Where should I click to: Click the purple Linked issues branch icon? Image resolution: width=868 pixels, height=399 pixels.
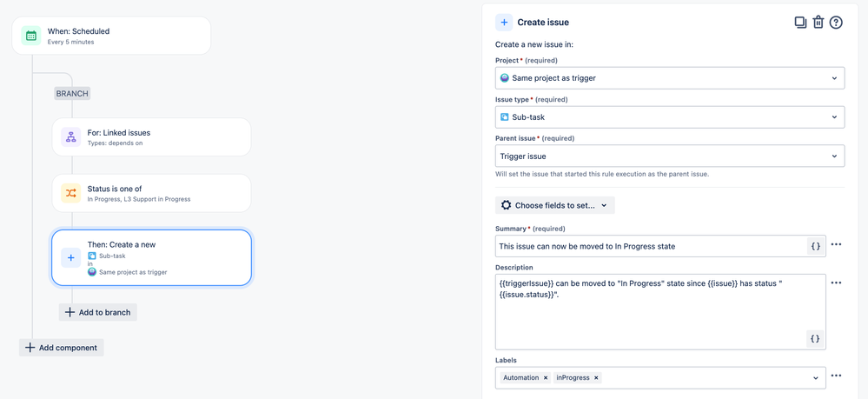click(71, 136)
